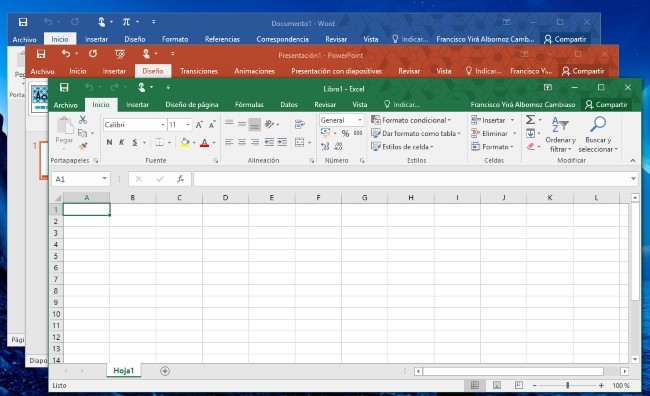Image resolution: width=650 pixels, height=396 pixels.
Task: Toggle italic with the K button
Action: pyautogui.click(x=121, y=143)
